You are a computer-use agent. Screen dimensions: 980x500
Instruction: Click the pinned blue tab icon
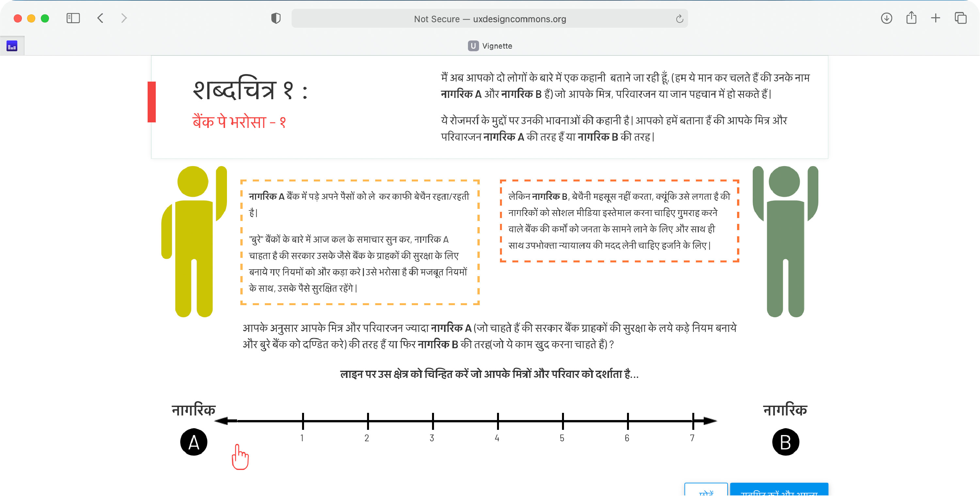coord(12,46)
